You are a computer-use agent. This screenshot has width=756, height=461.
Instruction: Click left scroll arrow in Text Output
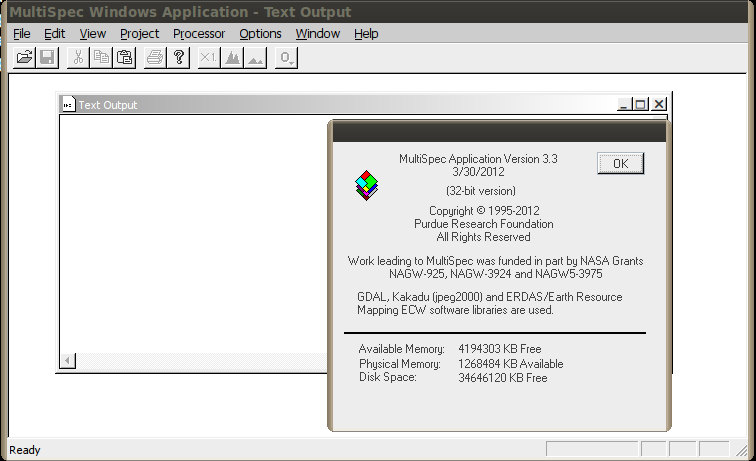click(68, 360)
